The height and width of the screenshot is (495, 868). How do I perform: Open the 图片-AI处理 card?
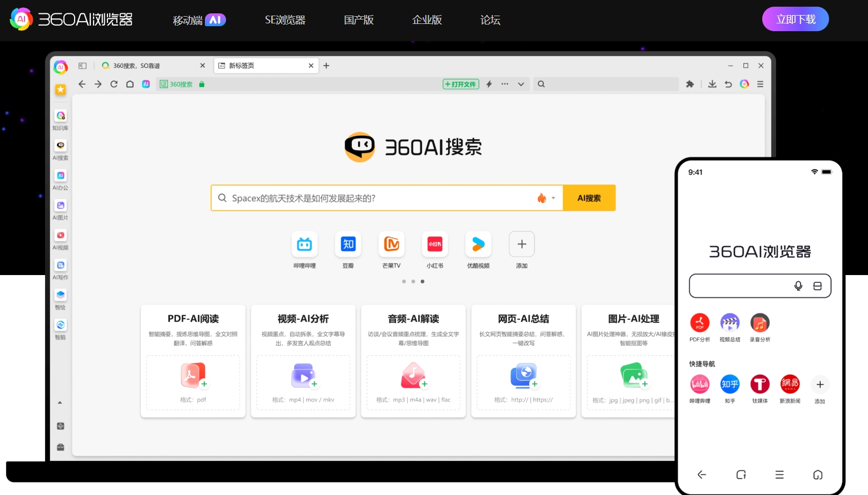coord(629,361)
